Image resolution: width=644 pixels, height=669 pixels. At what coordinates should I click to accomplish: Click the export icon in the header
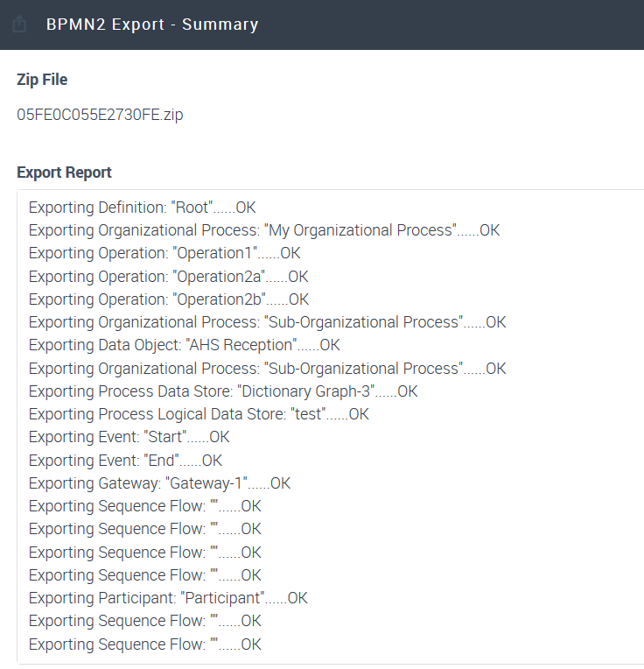coord(19,25)
